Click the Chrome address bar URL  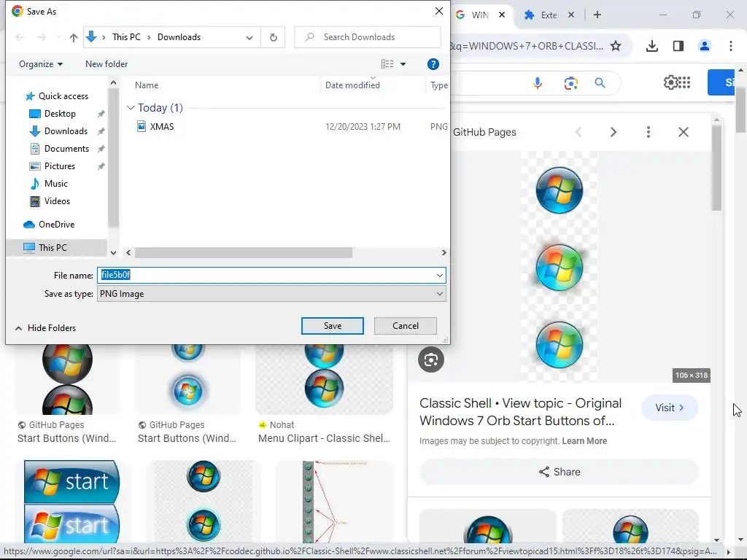click(527, 46)
